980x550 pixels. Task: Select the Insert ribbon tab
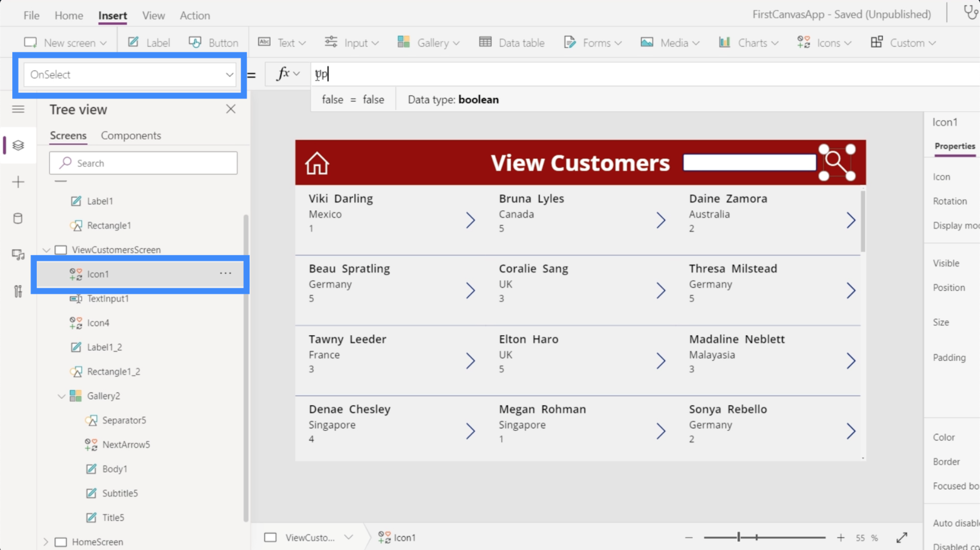tap(113, 15)
